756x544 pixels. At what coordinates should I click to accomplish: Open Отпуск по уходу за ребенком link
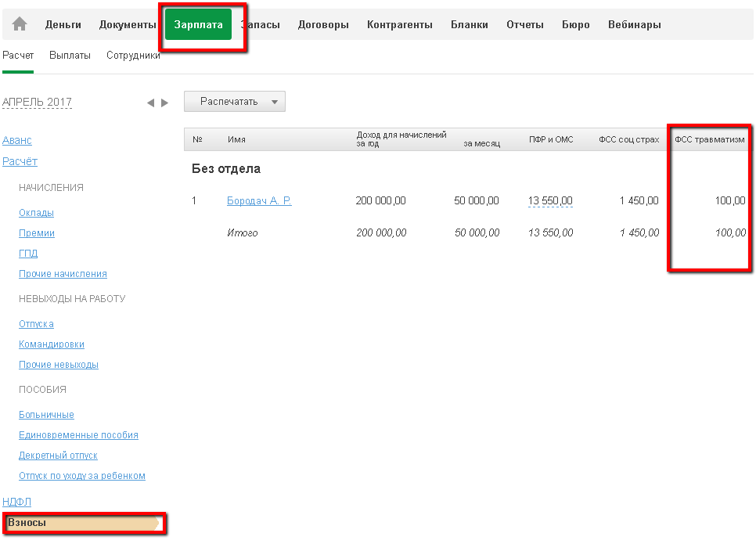[x=82, y=475]
